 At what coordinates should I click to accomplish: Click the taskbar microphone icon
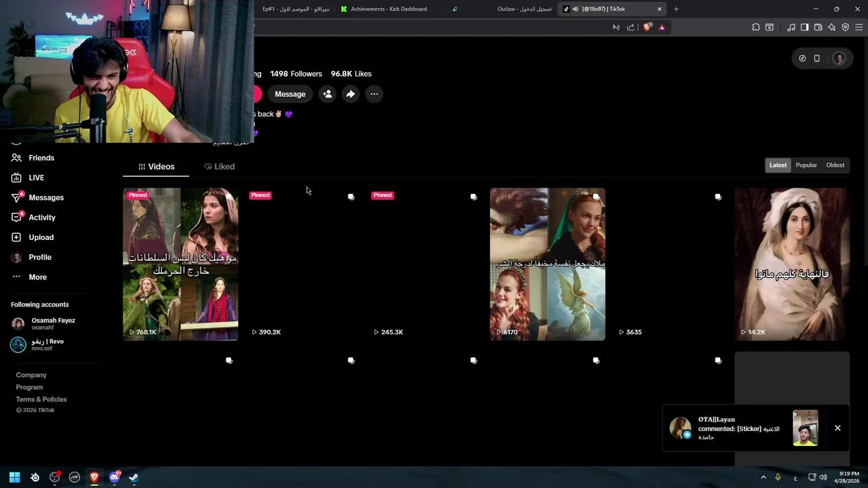point(778,477)
